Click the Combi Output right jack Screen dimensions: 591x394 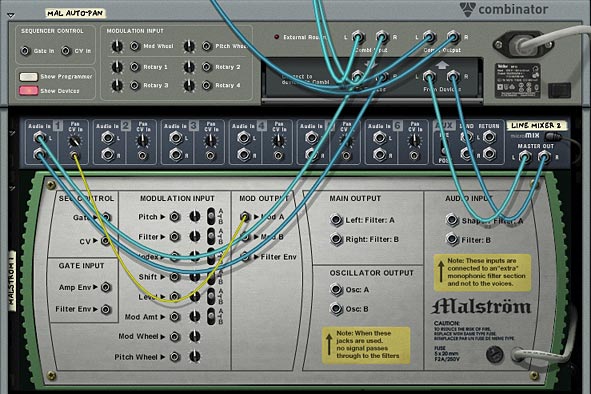point(453,37)
